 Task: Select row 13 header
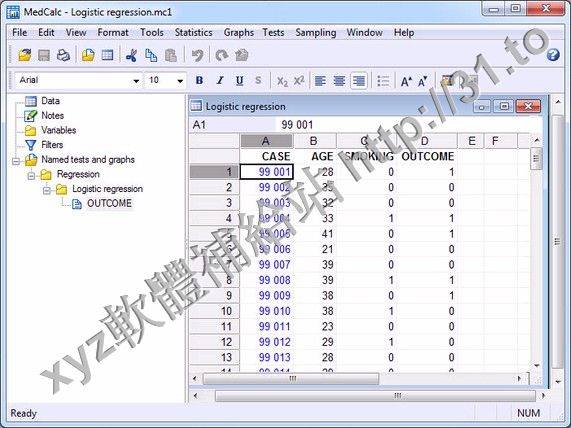[x=214, y=357]
